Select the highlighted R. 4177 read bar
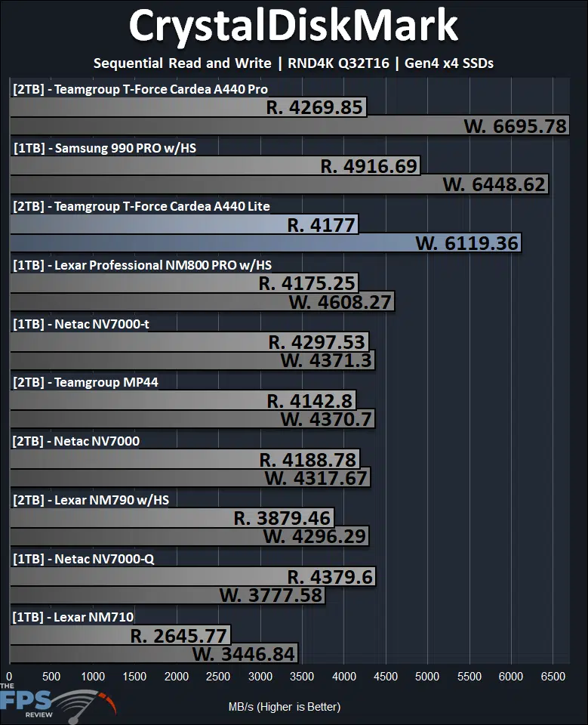Viewport: 588px width, 725px height. tap(184, 224)
